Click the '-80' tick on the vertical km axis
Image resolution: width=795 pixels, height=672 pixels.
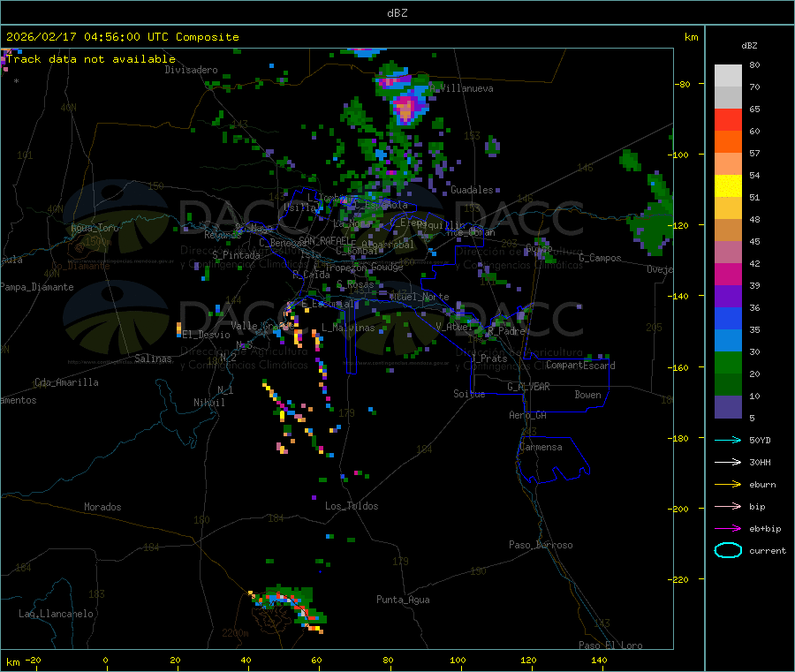tap(683, 84)
